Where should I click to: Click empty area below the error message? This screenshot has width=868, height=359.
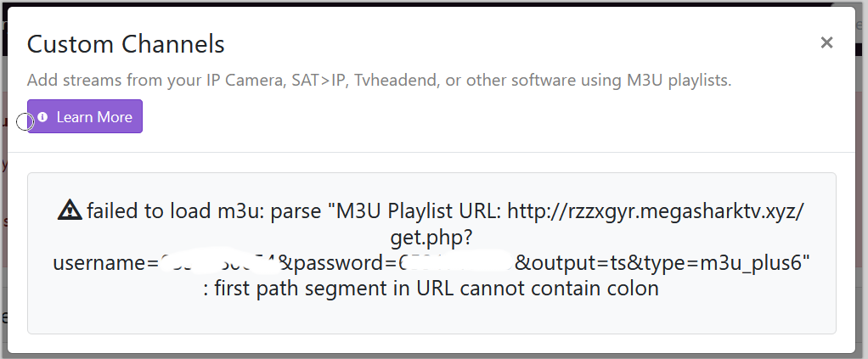[x=431, y=317]
